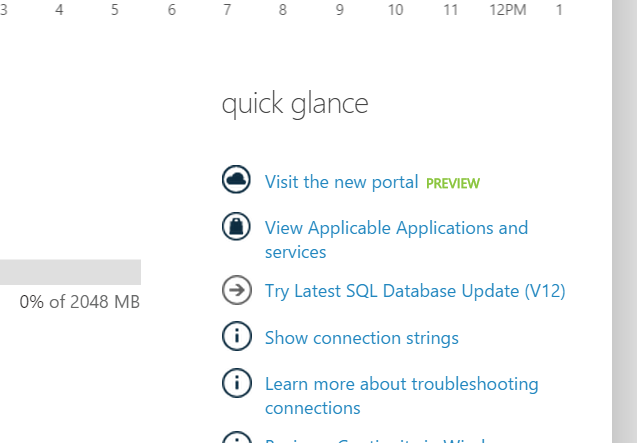Click the info icon beside Show connection strings
The height and width of the screenshot is (443, 637).
[236, 337]
